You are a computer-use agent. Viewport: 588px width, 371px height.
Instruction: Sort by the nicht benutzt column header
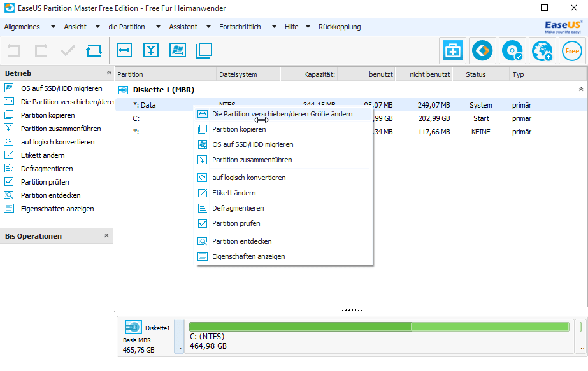tap(424, 74)
